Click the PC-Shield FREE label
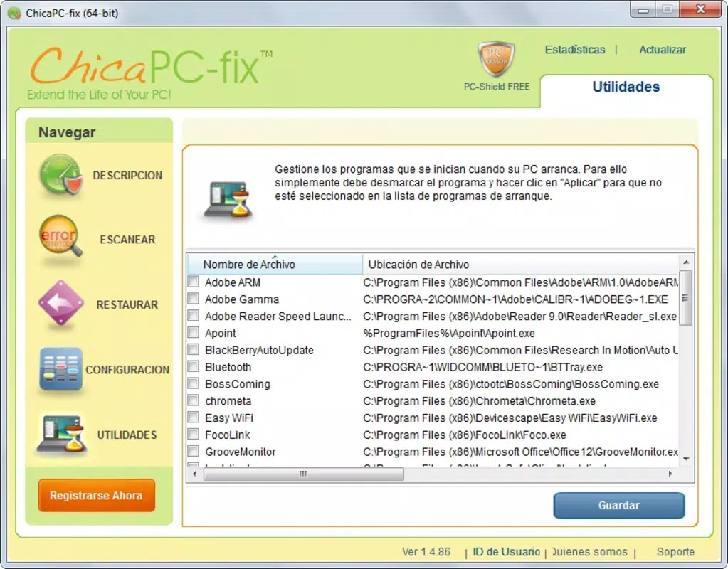The image size is (728, 569). [x=496, y=87]
